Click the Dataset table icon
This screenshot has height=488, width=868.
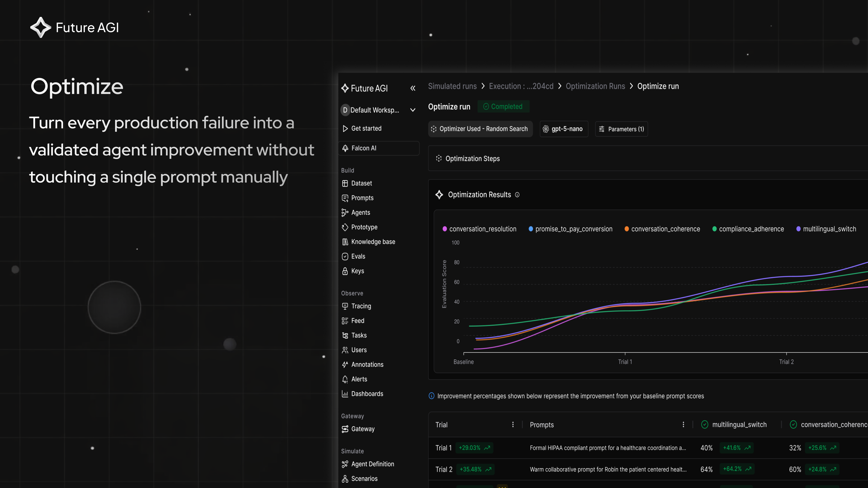pyautogui.click(x=345, y=183)
